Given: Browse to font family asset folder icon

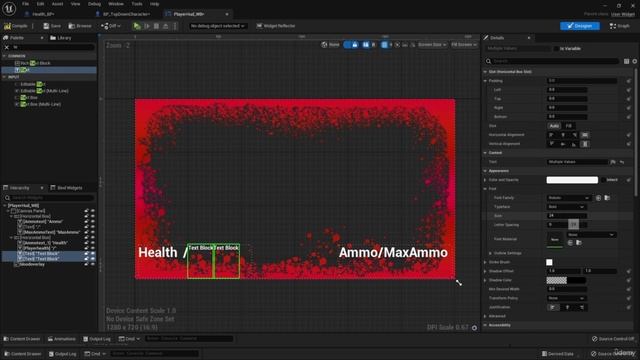Looking at the screenshot, I should [x=607, y=198].
